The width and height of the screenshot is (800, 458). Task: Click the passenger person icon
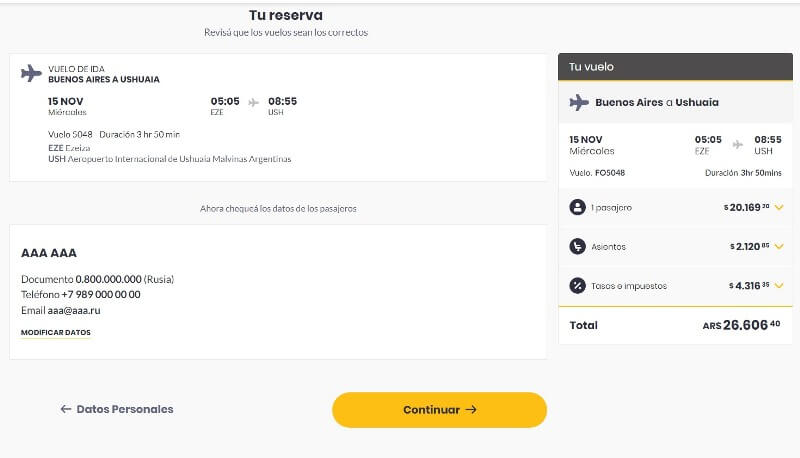pyautogui.click(x=577, y=208)
